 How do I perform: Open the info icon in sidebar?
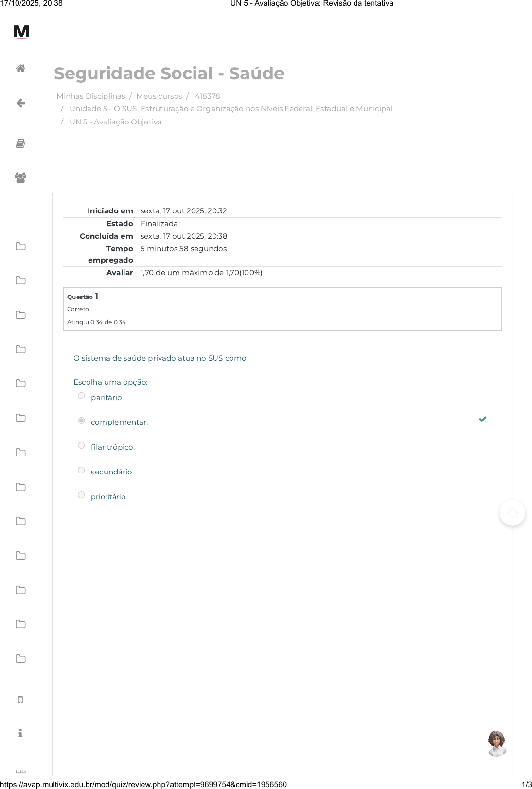click(x=20, y=734)
